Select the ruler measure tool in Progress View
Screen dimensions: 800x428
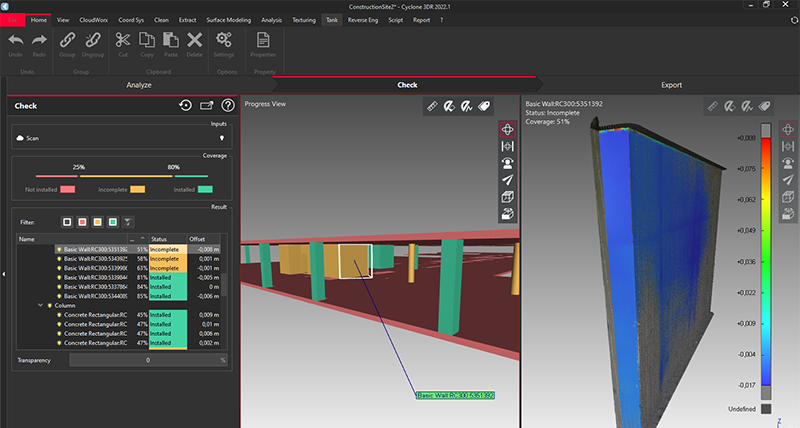(432, 105)
